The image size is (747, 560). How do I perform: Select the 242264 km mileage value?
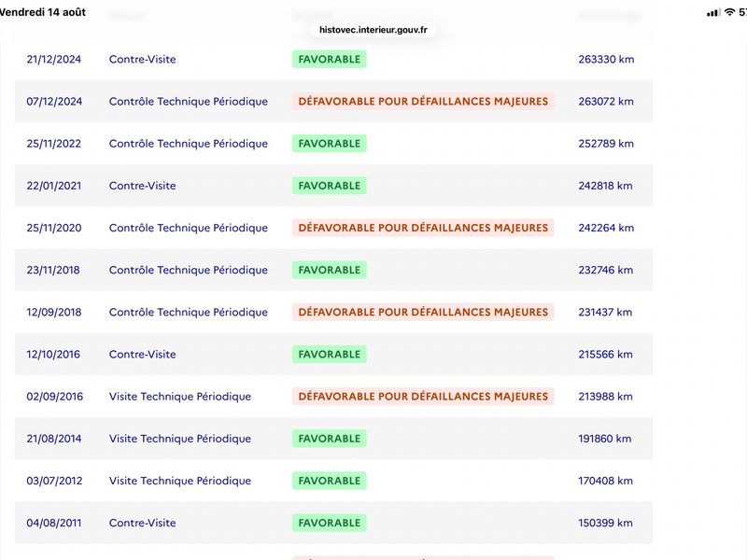pyautogui.click(x=606, y=228)
